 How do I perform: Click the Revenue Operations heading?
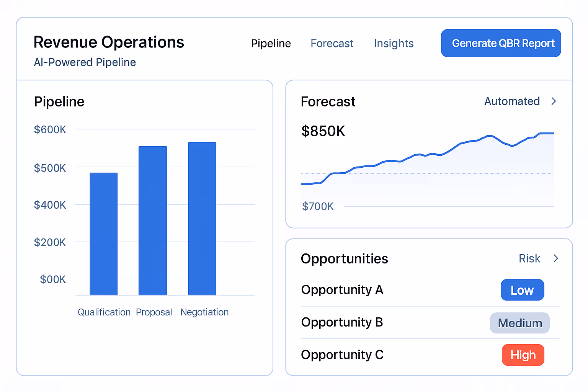(109, 42)
